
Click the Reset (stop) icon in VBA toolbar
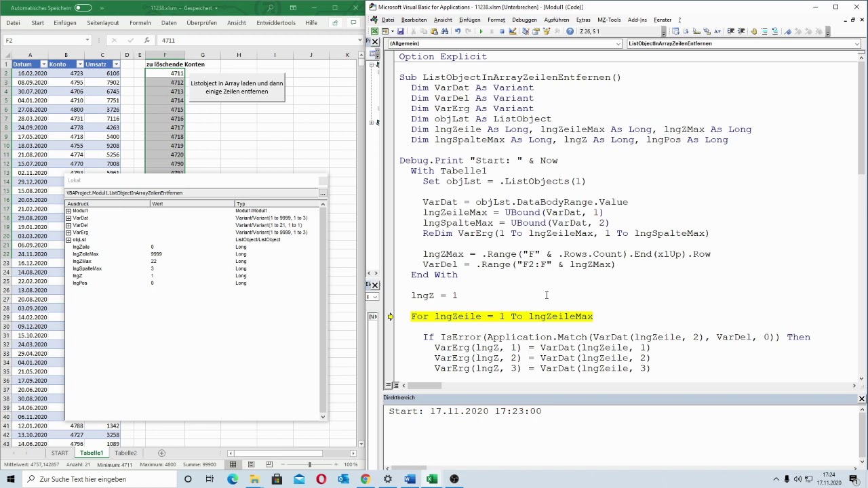502,31
